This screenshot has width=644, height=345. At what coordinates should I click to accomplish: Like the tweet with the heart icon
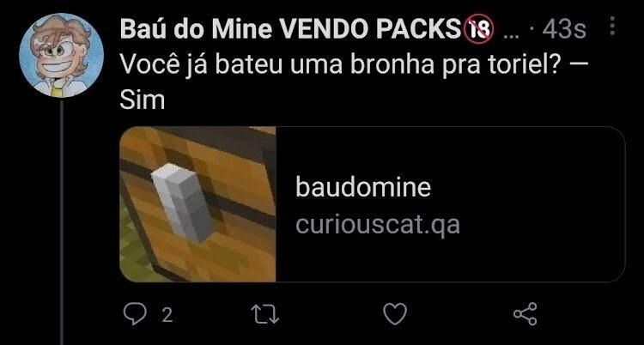(395, 315)
